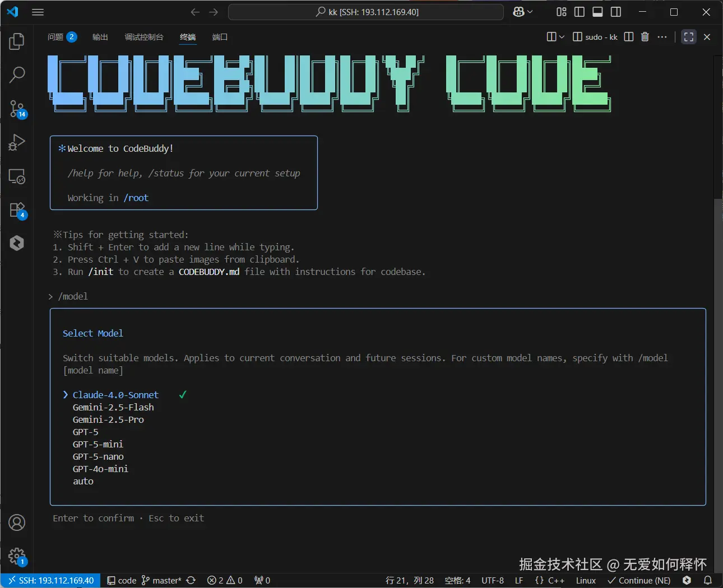Open the Customize Layout button

pos(561,12)
